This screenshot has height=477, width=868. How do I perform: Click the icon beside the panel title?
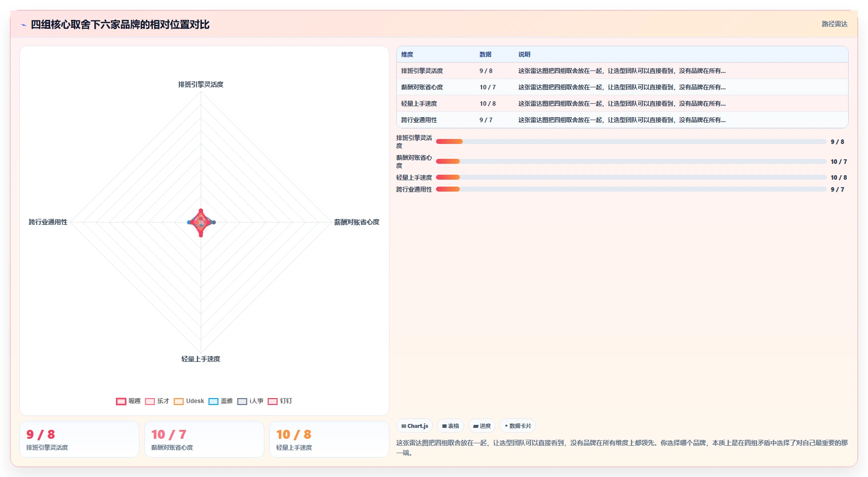click(23, 25)
